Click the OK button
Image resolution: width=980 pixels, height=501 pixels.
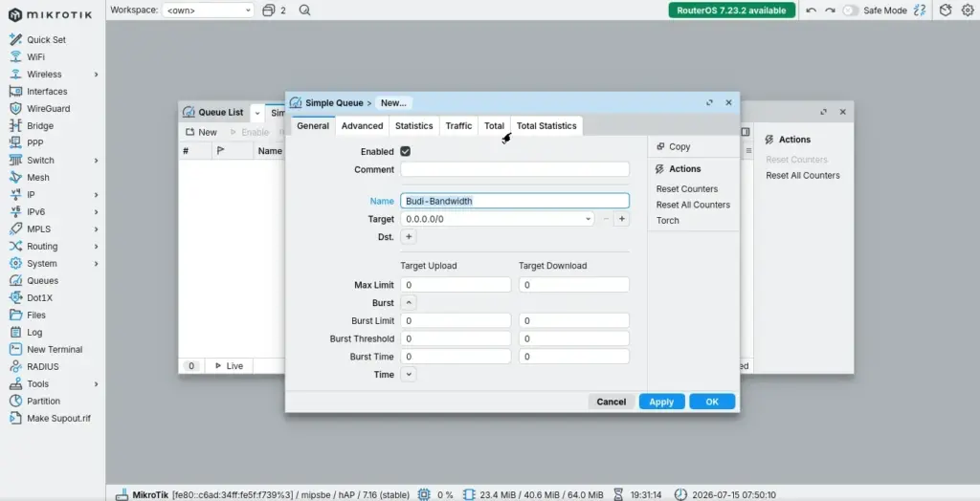[x=712, y=402]
